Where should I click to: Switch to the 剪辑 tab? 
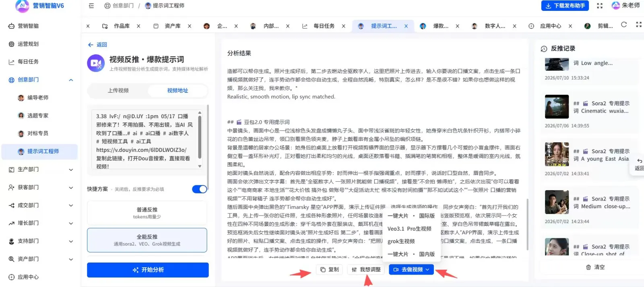pos(599,26)
